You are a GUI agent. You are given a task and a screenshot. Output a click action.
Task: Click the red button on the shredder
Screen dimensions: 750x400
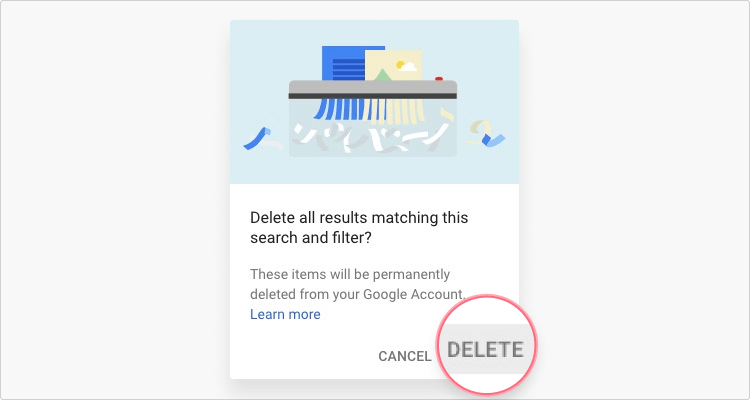(439, 78)
